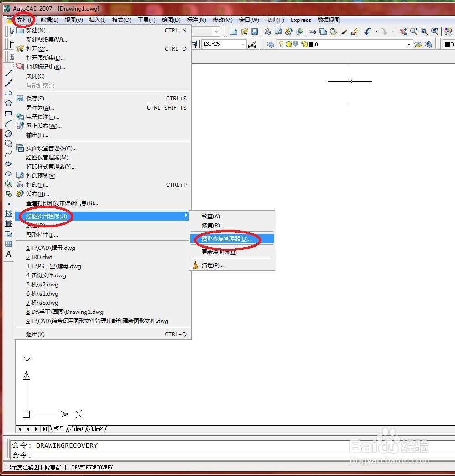The height and width of the screenshot is (476, 455).
Task: Select the Polyline tool
Action: pos(9,93)
